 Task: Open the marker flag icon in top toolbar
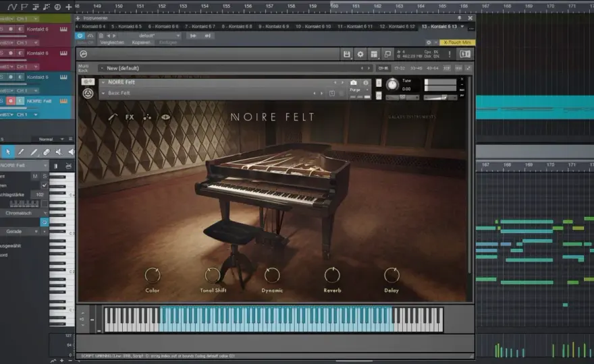pos(24,7)
